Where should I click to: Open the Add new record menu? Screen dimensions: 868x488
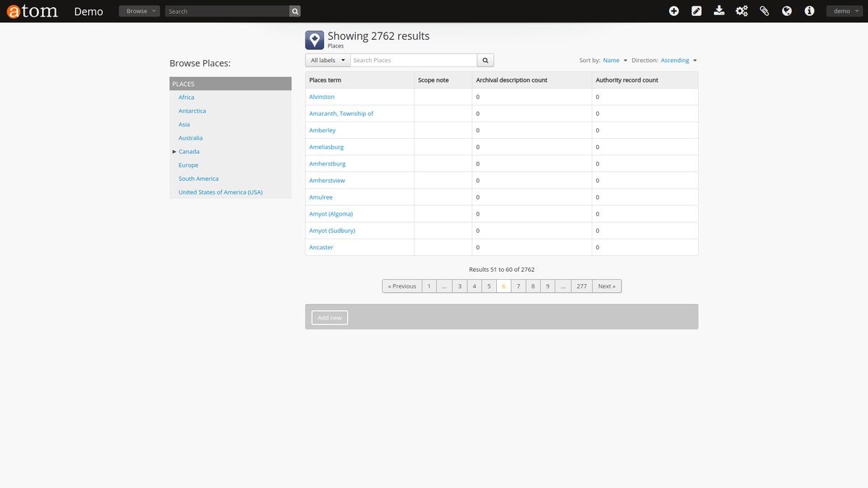tap(673, 11)
